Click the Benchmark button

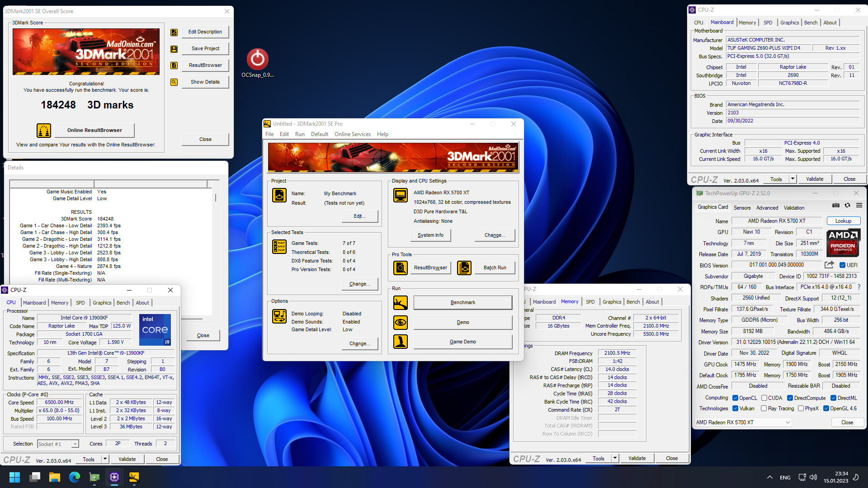(x=463, y=303)
